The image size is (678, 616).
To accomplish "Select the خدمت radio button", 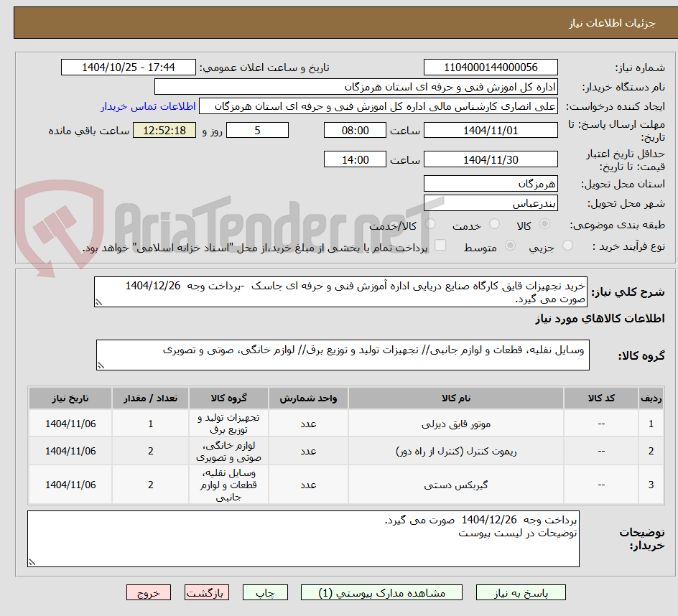I will 493,223.
